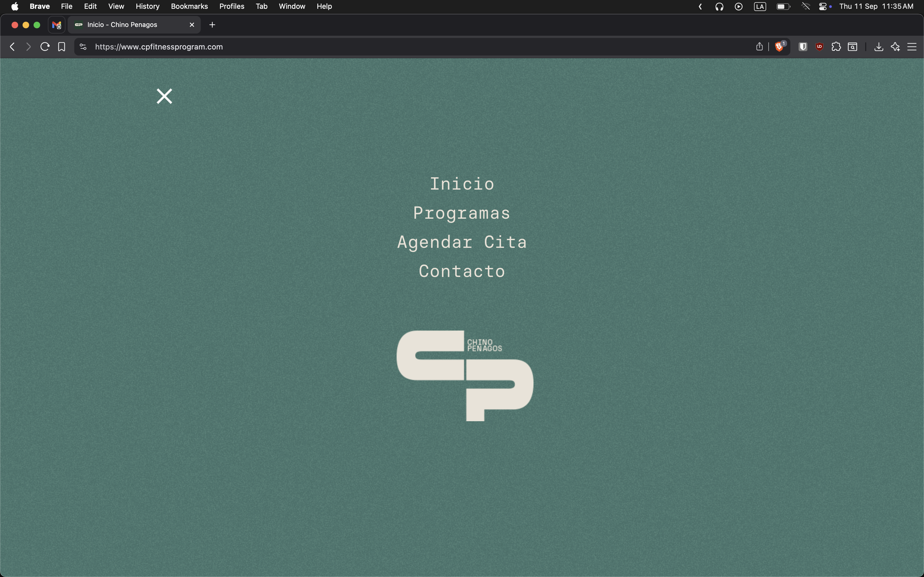
Task: Open a new browser tab
Action: coord(212,25)
